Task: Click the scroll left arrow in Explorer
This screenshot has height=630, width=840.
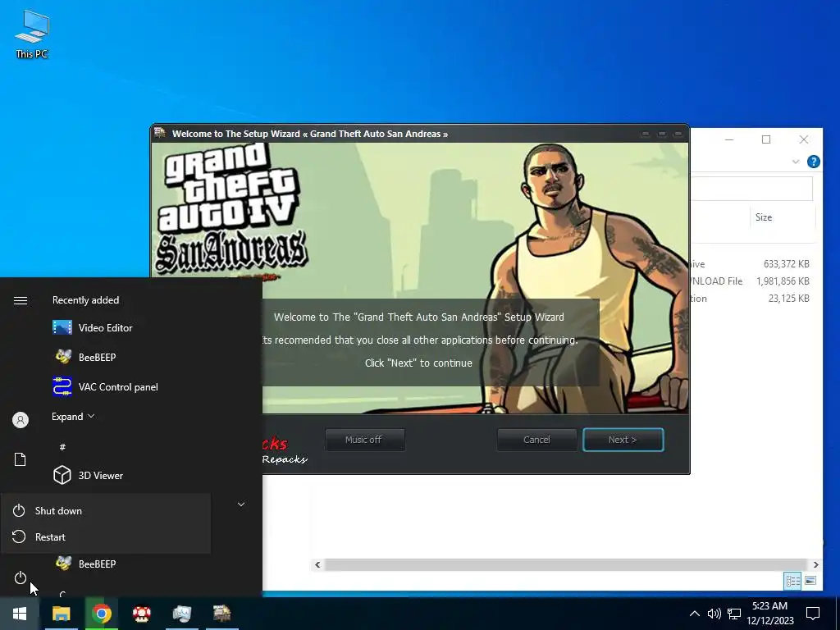Action: click(x=317, y=564)
